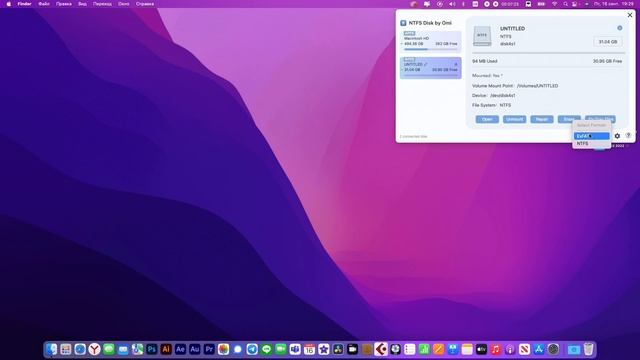640x360 pixels.
Task: Click the NTFS Disk by Omi app logo
Action: click(x=403, y=23)
